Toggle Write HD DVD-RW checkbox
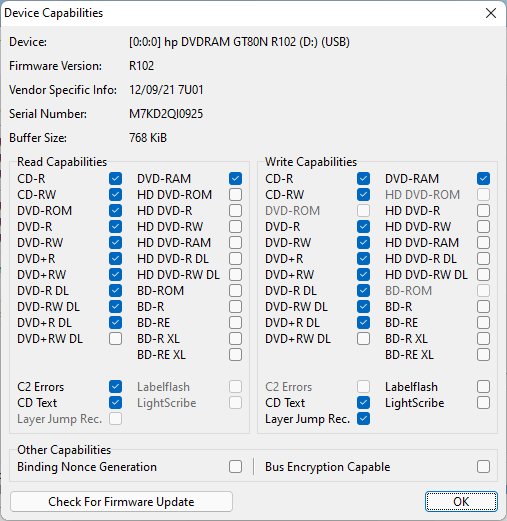Screen dimensions: 507x521 coord(483,226)
